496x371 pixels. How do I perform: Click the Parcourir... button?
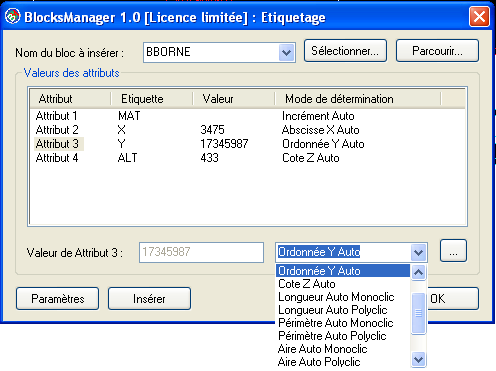coord(437,51)
